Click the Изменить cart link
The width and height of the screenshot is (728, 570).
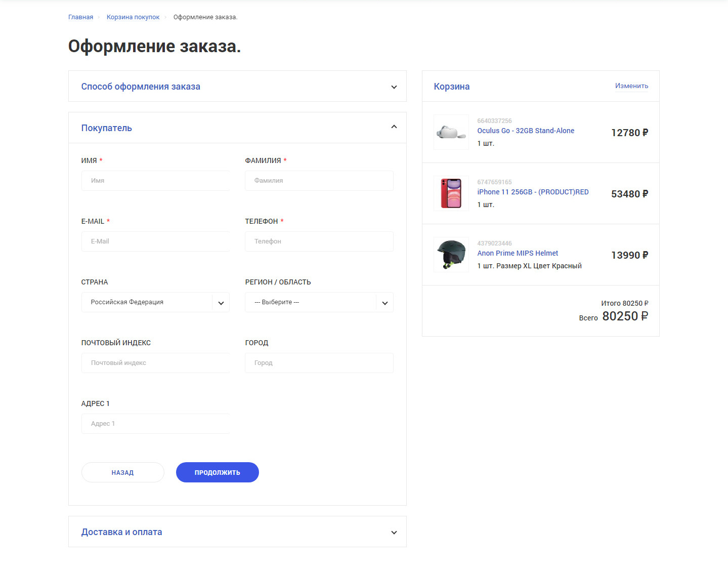(x=631, y=86)
